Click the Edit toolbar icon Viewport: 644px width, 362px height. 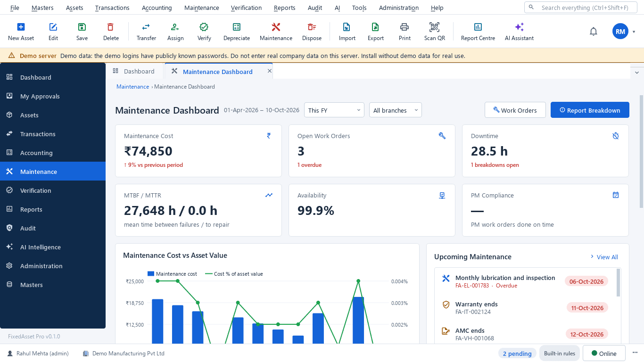point(53,27)
